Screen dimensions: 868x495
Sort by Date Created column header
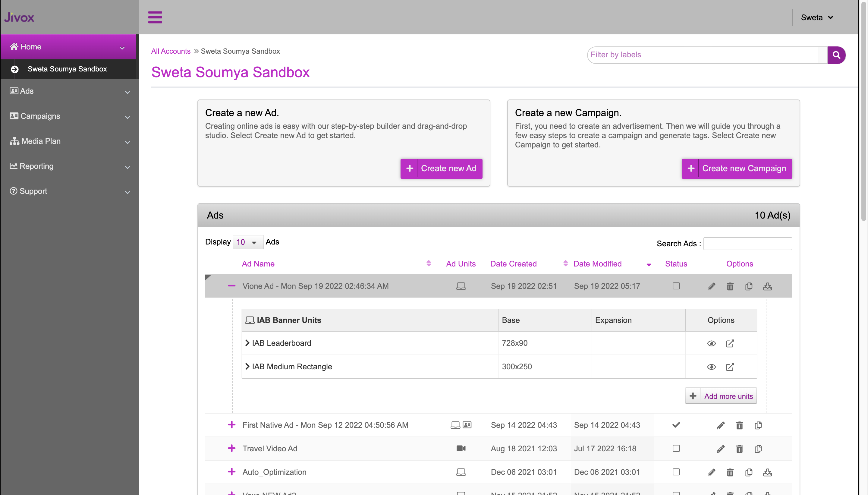pos(513,264)
